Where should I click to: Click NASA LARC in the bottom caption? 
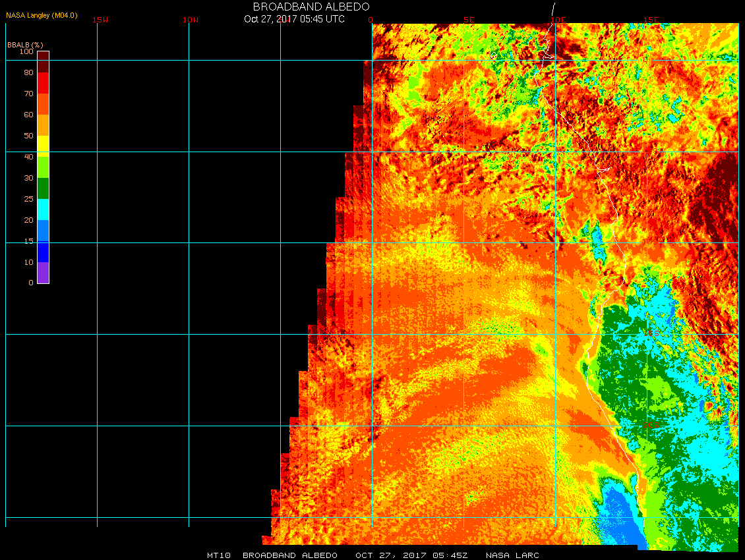coord(512,555)
